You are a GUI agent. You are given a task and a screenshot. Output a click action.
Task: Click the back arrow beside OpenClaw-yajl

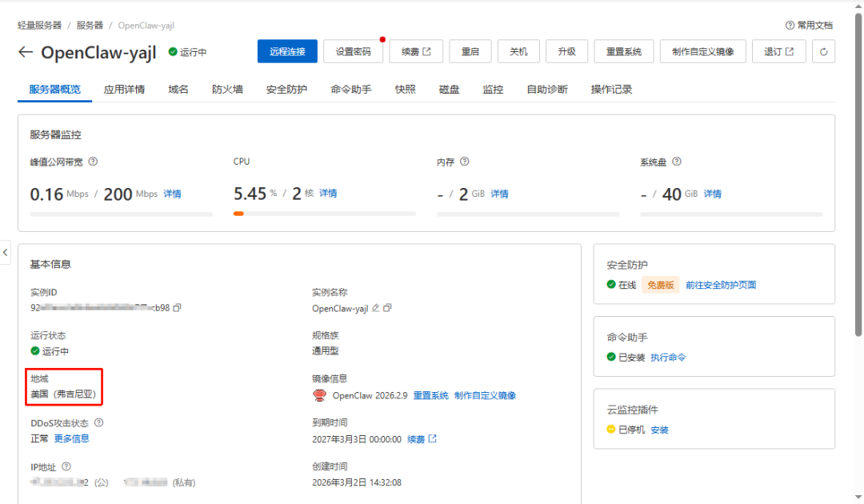[26, 52]
